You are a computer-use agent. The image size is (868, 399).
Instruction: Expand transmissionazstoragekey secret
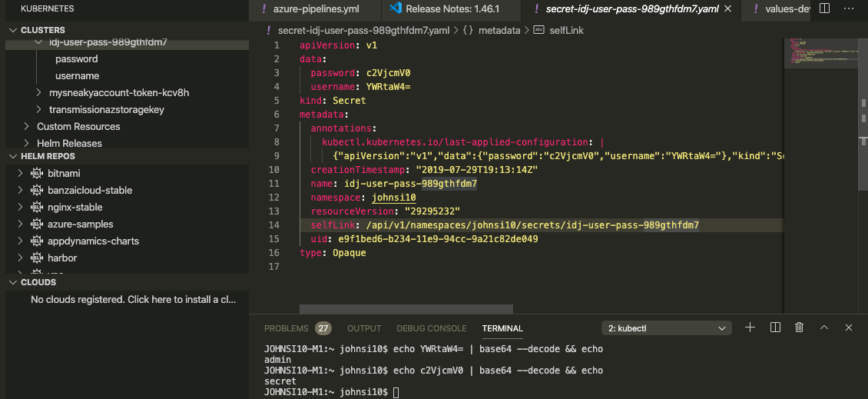pyautogui.click(x=38, y=110)
